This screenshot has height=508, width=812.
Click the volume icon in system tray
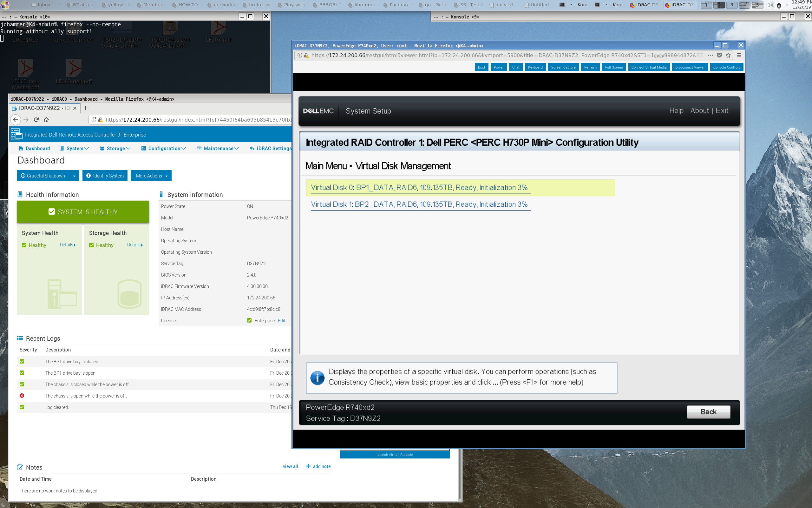(770, 5)
